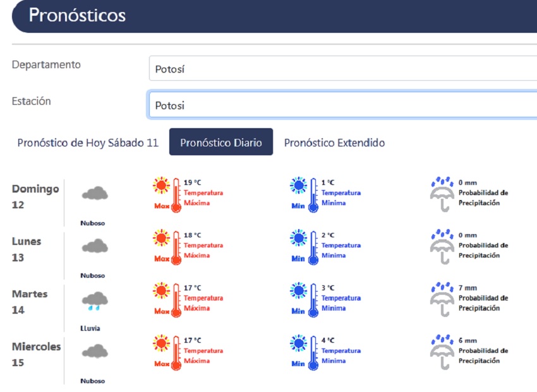
Task: Click the Pronósticos header title
Action: tap(78, 15)
